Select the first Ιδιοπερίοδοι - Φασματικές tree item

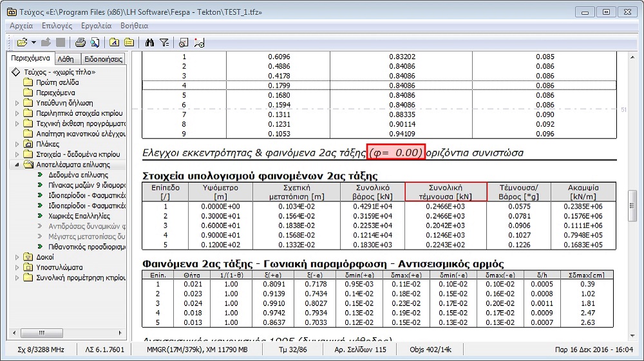point(87,195)
